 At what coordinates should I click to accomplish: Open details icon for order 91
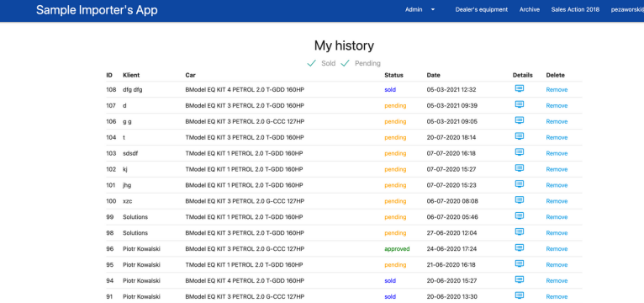(x=519, y=295)
